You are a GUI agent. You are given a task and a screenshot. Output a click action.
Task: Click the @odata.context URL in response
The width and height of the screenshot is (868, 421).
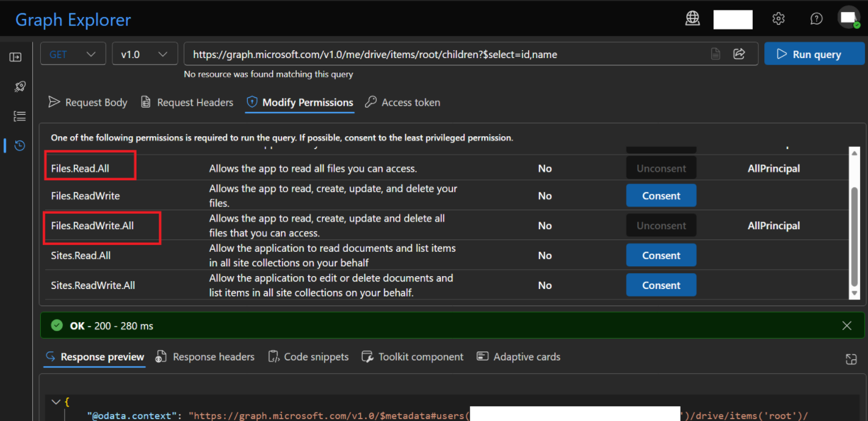click(x=497, y=416)
